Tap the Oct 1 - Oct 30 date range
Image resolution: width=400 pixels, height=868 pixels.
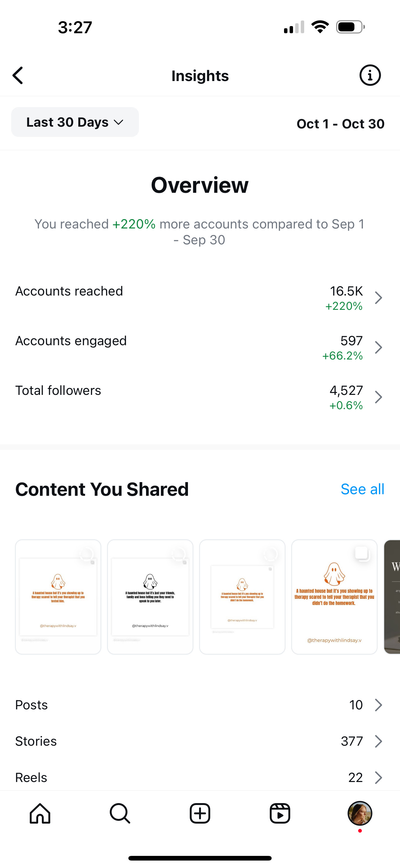340,124
